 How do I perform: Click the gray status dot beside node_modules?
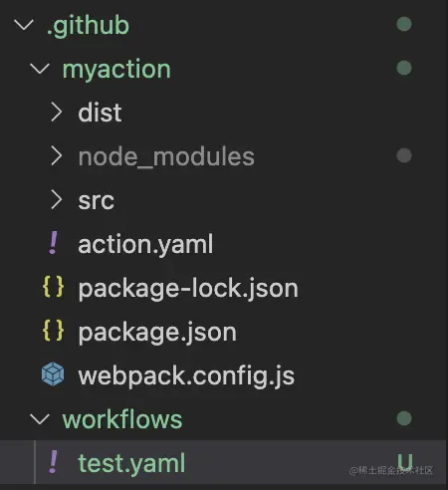[x=404, y=155]
